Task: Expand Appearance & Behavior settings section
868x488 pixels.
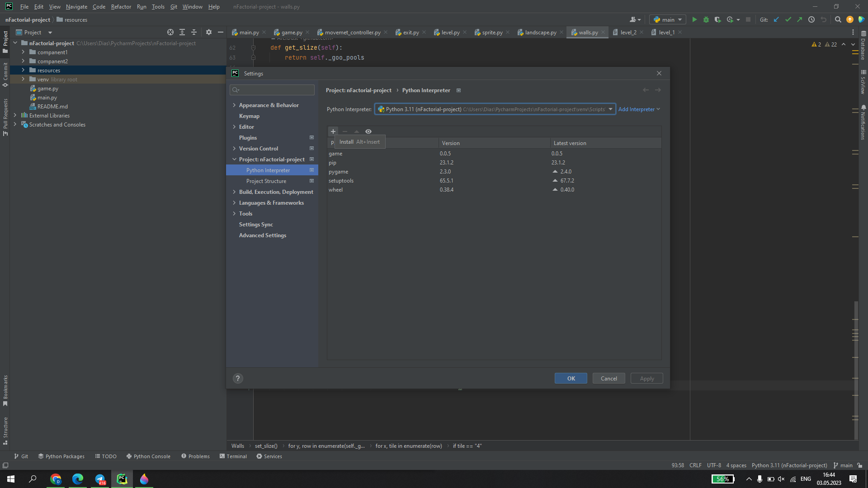Action: 234,105
